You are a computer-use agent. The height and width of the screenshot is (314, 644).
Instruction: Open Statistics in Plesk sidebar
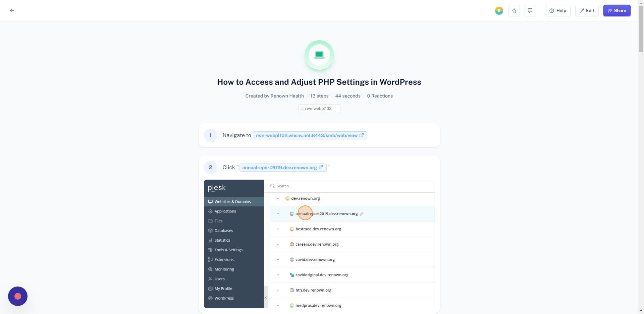[234, 240]
